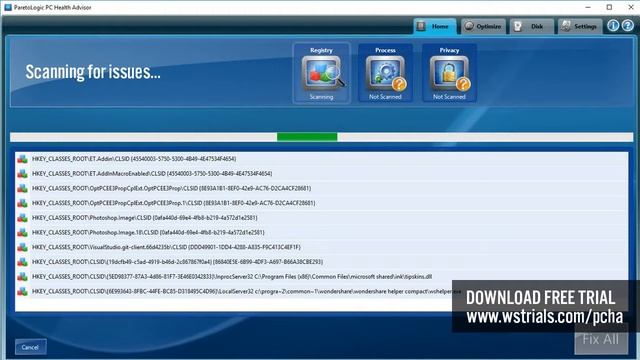Image resolution: width=640 pixels, height=360 pixels.
Task: Click 'Not Scanned' under Process
Action: point(385,97)
